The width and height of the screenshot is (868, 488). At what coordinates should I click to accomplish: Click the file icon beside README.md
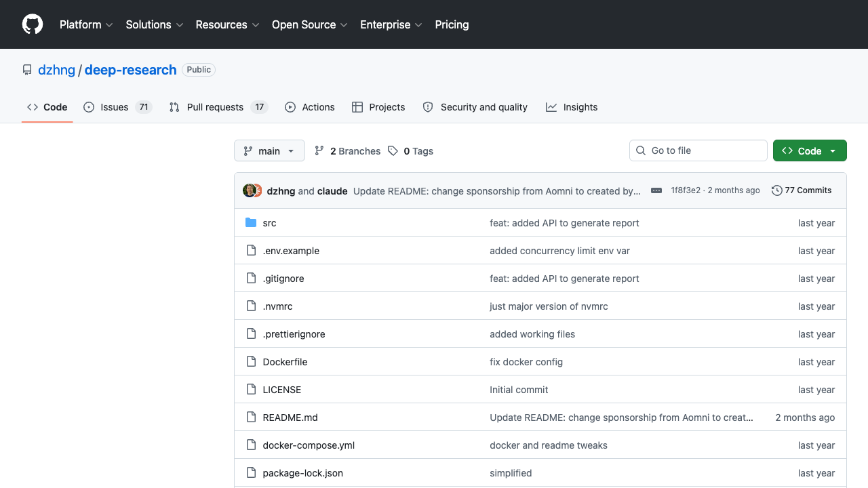coord(251,418)
